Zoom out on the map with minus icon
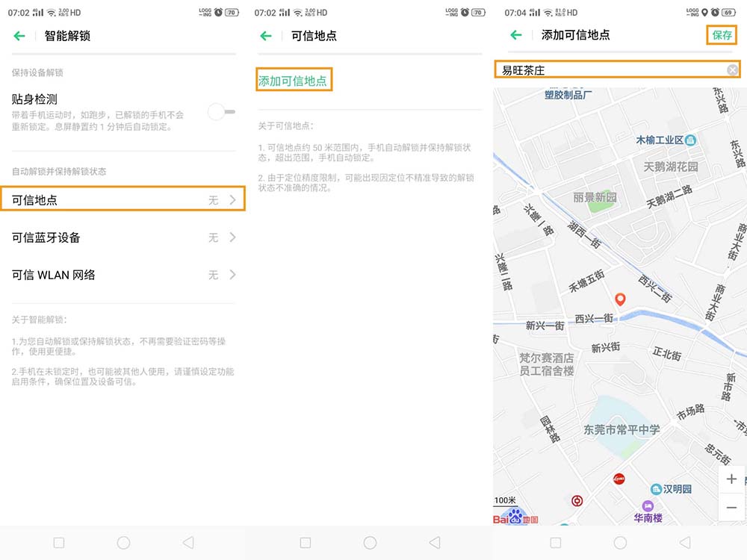The width and height of the screenshot is (747, 560). [731, 508]
